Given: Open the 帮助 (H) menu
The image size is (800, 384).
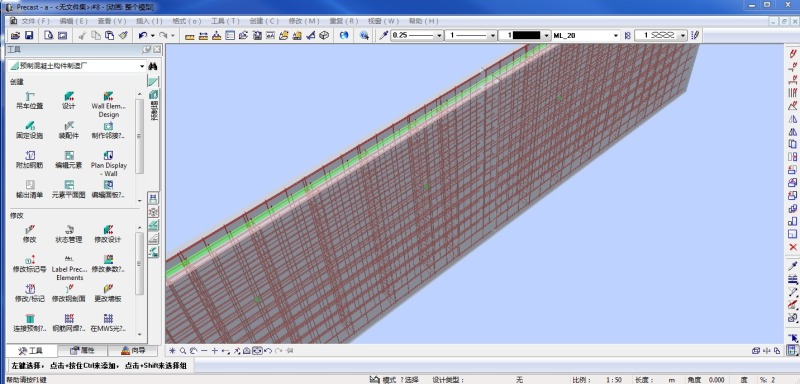Looking at the screenshot, I should 423,21.
